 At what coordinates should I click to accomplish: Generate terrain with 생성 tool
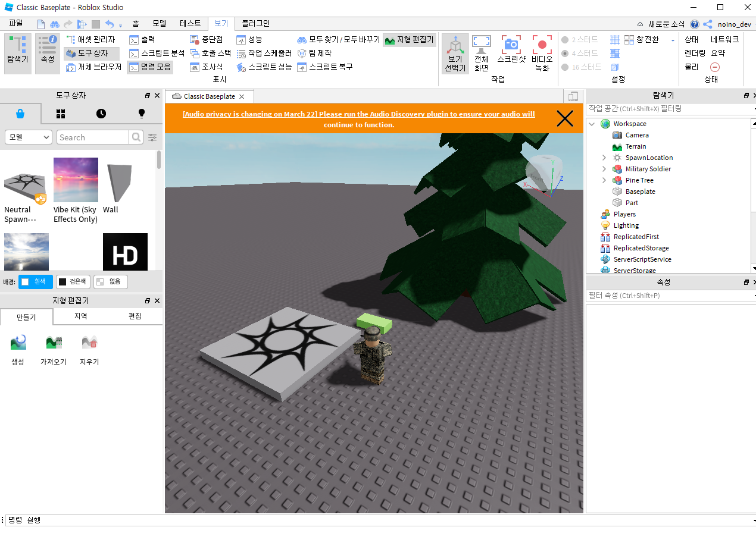[18, 349]
